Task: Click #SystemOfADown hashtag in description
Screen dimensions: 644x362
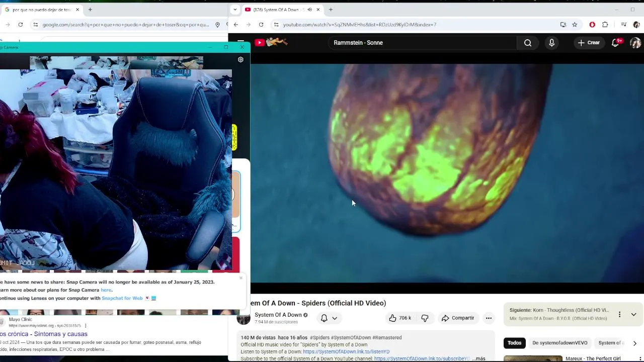Action: click(x=351, y=338)
